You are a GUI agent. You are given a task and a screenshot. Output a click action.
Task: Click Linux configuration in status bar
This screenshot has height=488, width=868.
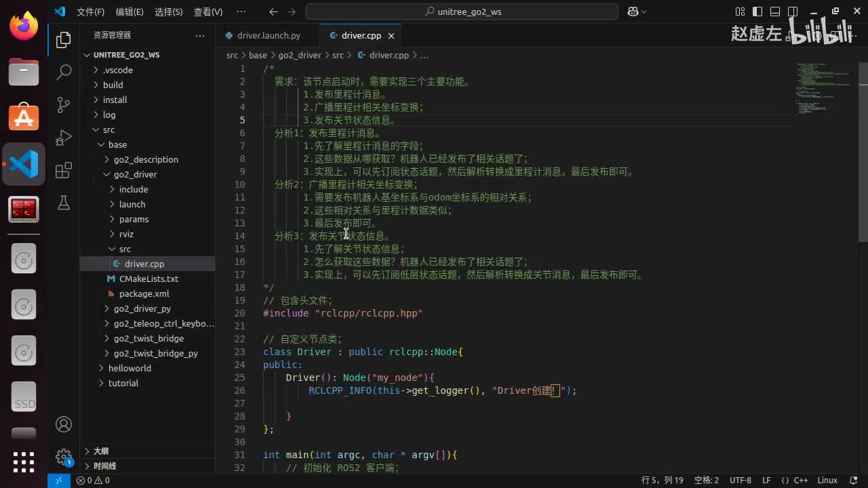click(827, 481)
